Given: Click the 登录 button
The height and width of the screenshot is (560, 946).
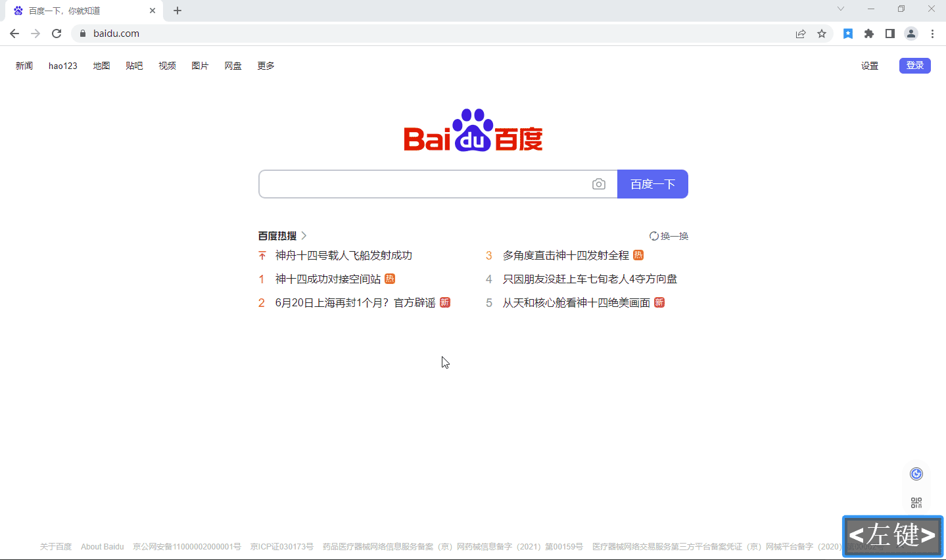Looking at the screenshot, I should click(915, 65).
